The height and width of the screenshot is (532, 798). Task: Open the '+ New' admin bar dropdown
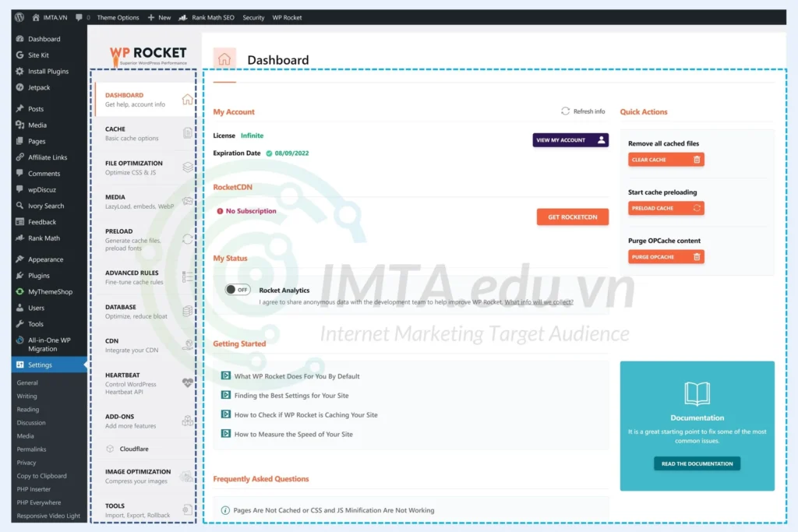159,17
